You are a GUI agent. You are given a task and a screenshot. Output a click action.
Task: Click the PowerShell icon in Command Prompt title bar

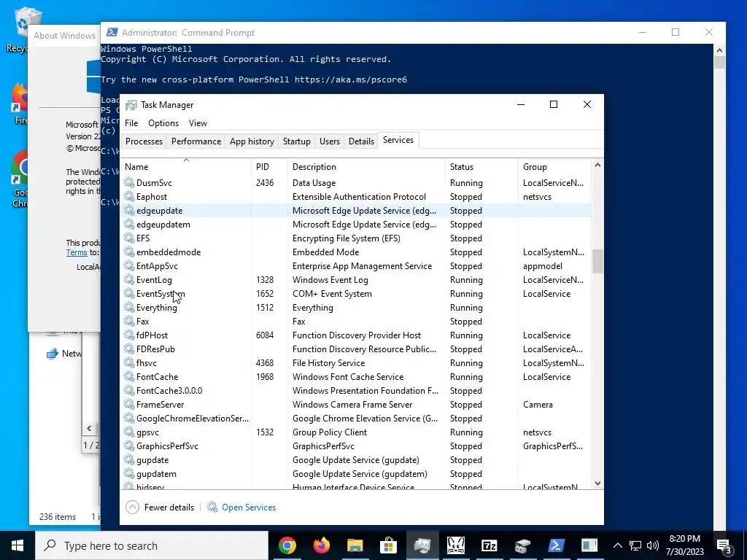112,32
